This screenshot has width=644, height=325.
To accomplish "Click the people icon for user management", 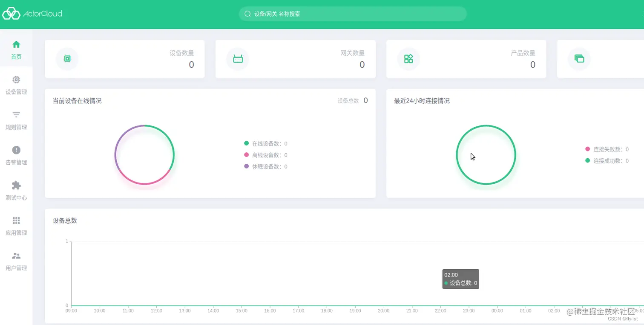I will tap(16, 256).
